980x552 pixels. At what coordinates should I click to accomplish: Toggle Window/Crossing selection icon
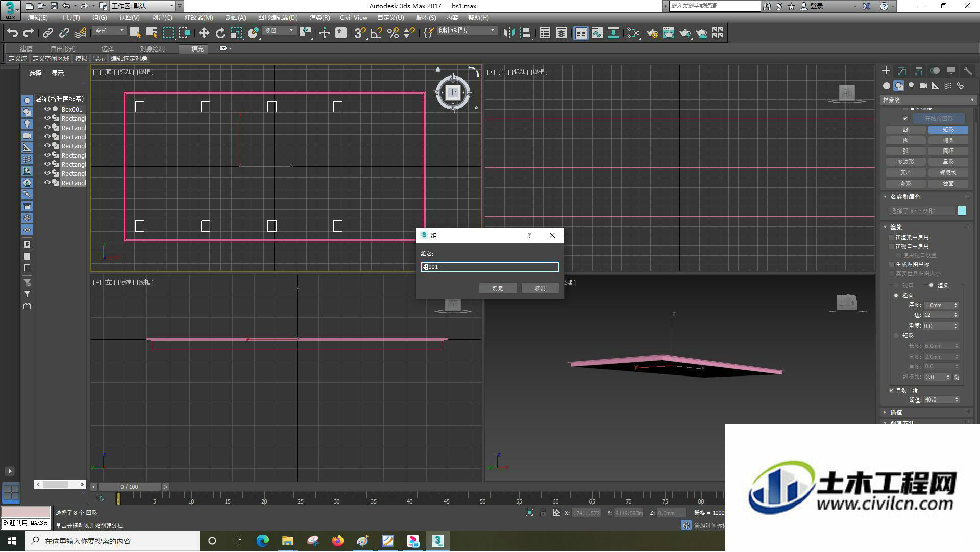[184, 33]
